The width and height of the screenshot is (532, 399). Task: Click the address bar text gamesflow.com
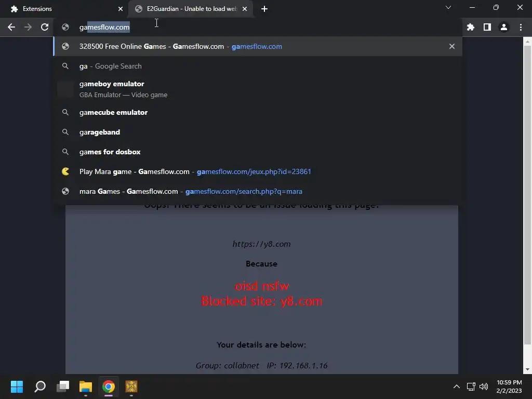[x=104, y=27]
